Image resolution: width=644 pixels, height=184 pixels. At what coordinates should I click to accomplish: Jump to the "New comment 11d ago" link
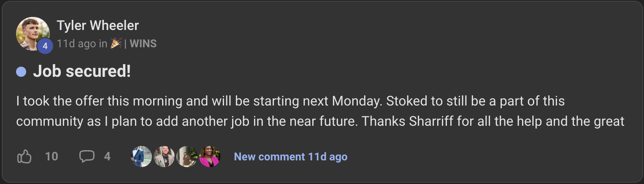pyautogui.click(x=291, y=157)
